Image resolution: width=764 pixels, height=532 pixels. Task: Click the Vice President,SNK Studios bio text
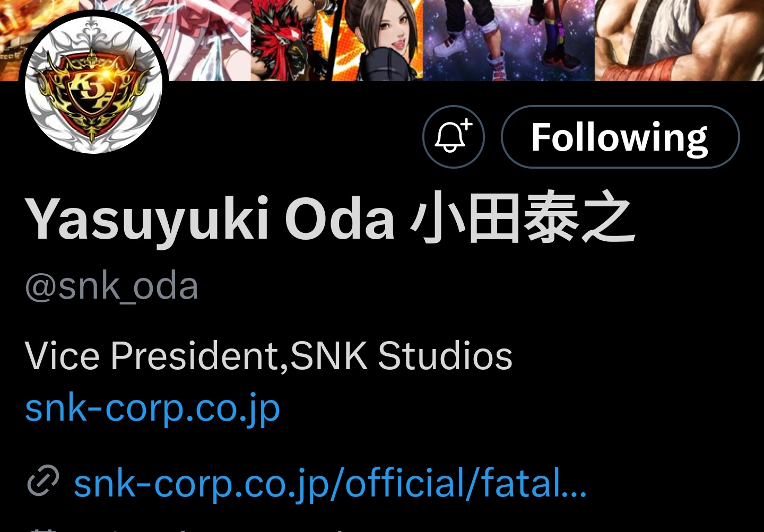[268, 355]
